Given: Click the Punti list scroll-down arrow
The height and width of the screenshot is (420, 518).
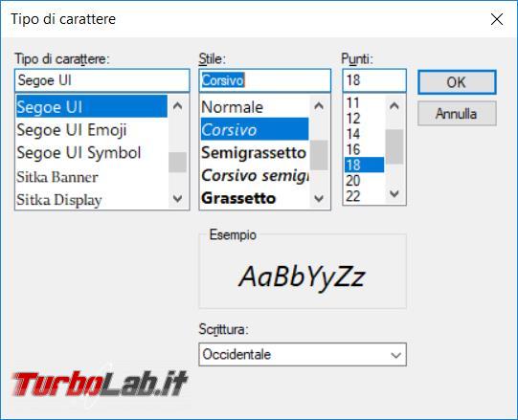Looking at the screenshot, I should [x=394, y=193].
